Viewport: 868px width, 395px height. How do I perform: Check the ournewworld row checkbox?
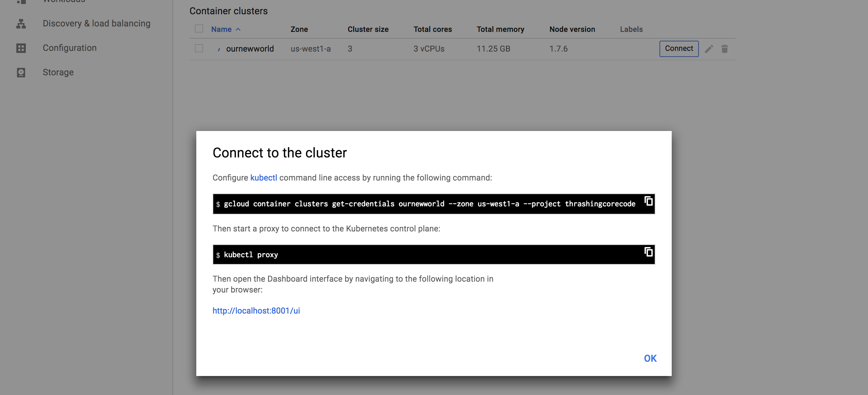coord(199,49)
